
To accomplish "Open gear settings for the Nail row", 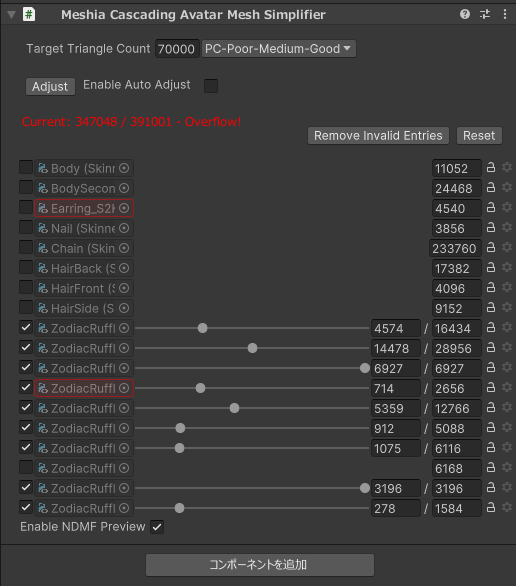I will pos(507,227).
